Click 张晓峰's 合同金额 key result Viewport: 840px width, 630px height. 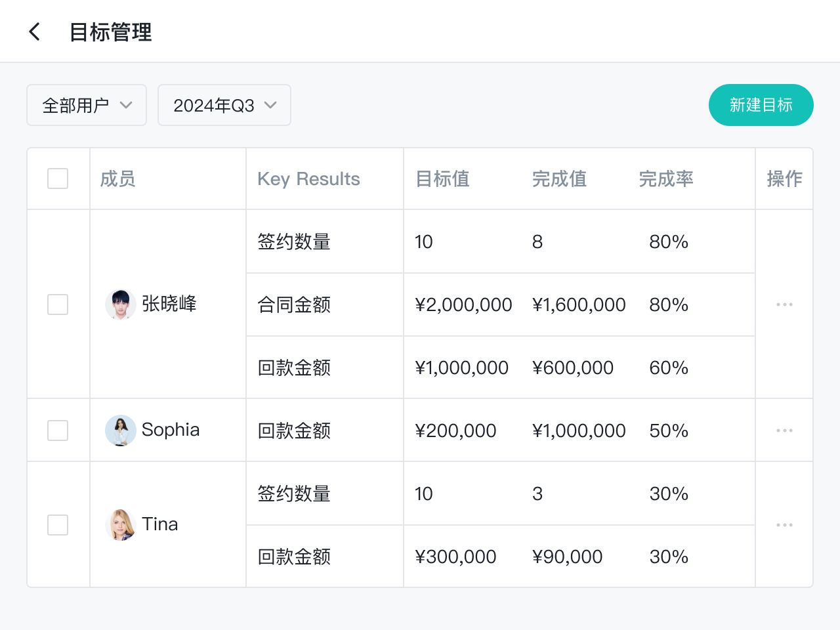(294, 304)
